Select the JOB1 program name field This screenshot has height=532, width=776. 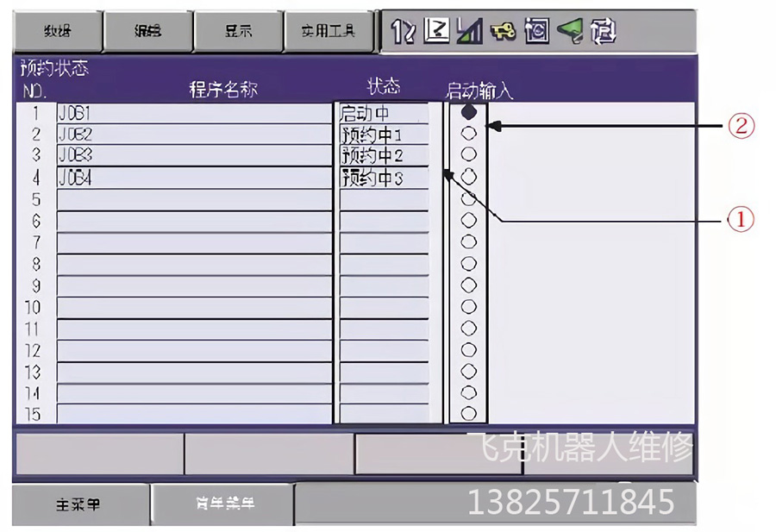pos(195,113)
